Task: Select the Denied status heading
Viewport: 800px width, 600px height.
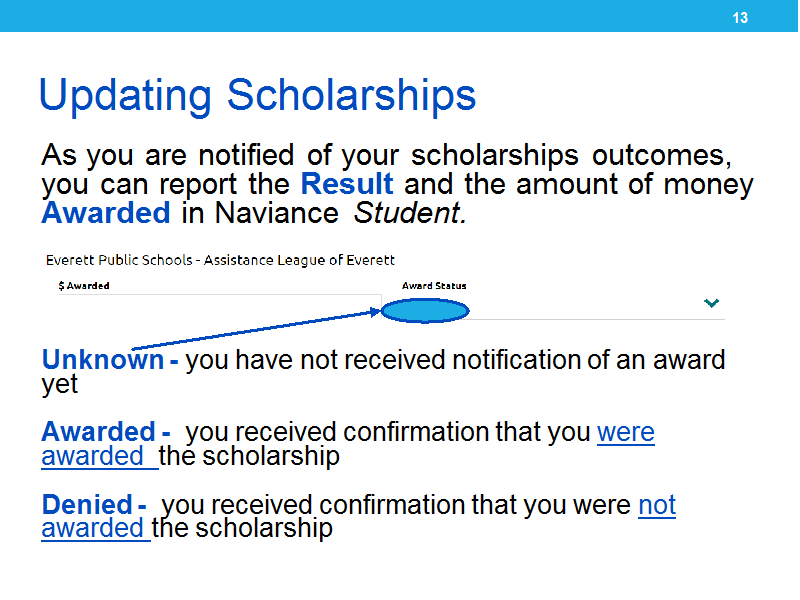Action: click(87, 505)
